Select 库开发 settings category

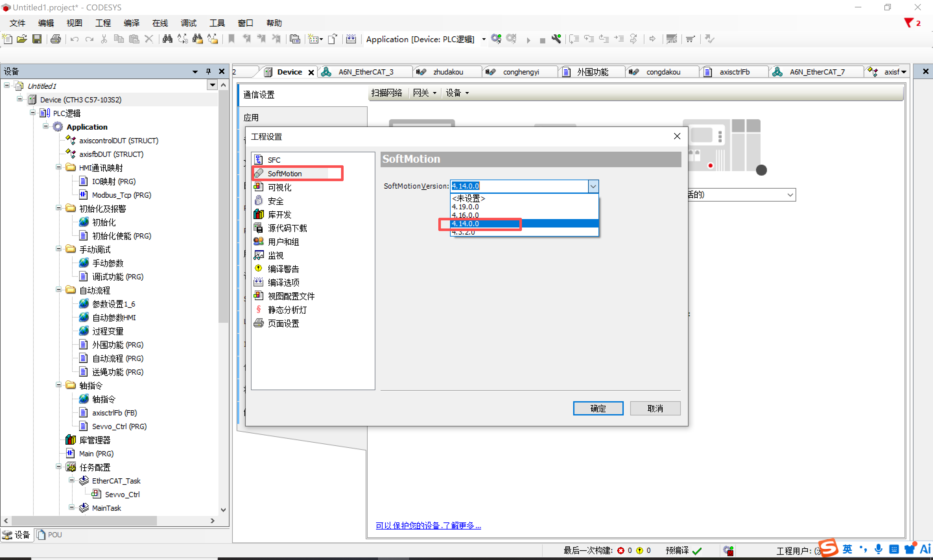point(279,214)
